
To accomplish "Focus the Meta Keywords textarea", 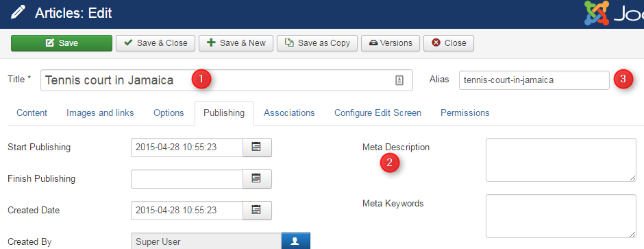I will [561, 216].
